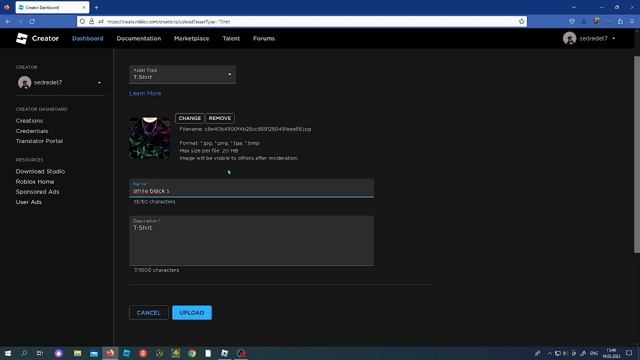This screenshot has width=640, height=360.
Task: Open the Marketplace menu item
Action: 191,38
